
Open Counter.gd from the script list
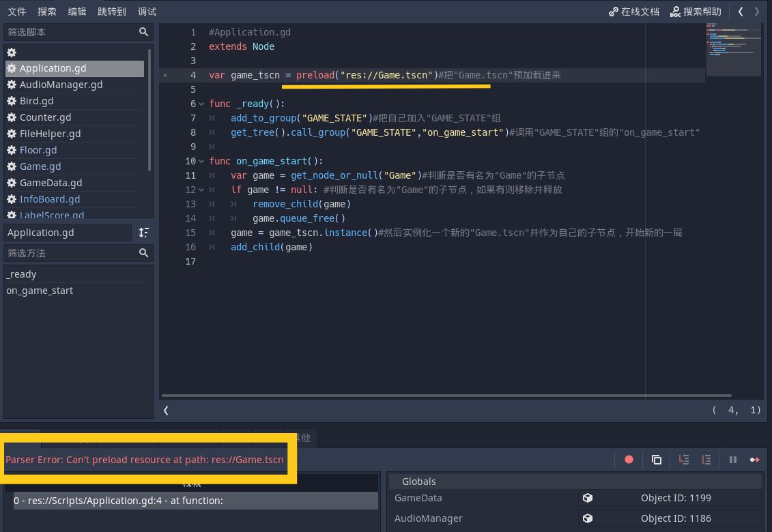tap(74, 117)
